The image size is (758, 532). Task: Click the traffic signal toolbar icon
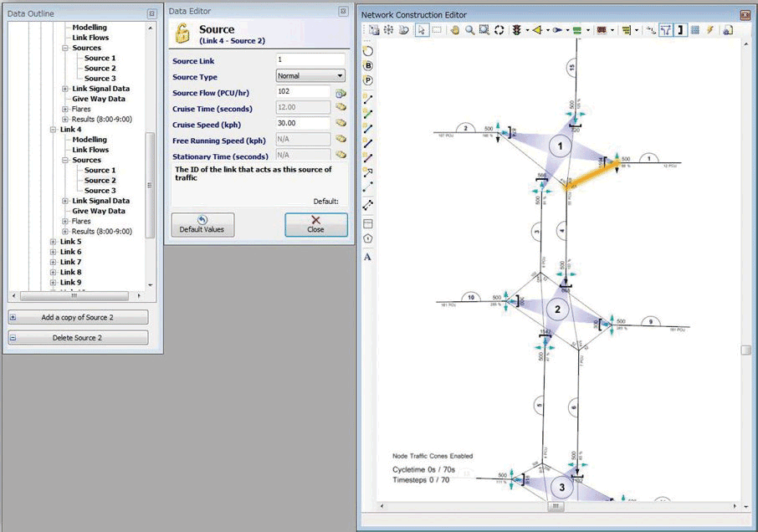(x=517, y=30)
